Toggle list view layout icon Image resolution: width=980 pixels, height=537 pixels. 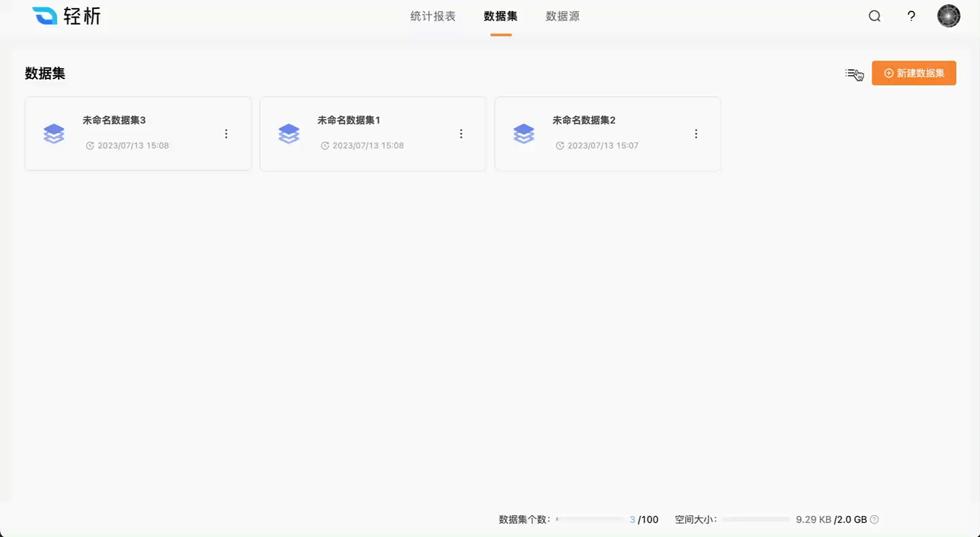(852, 74)
